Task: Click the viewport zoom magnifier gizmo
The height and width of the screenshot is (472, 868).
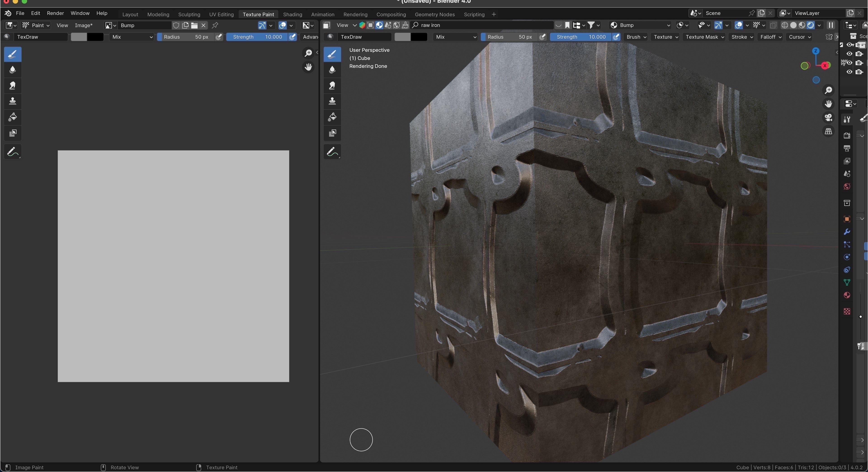Action: pos(828,90)
